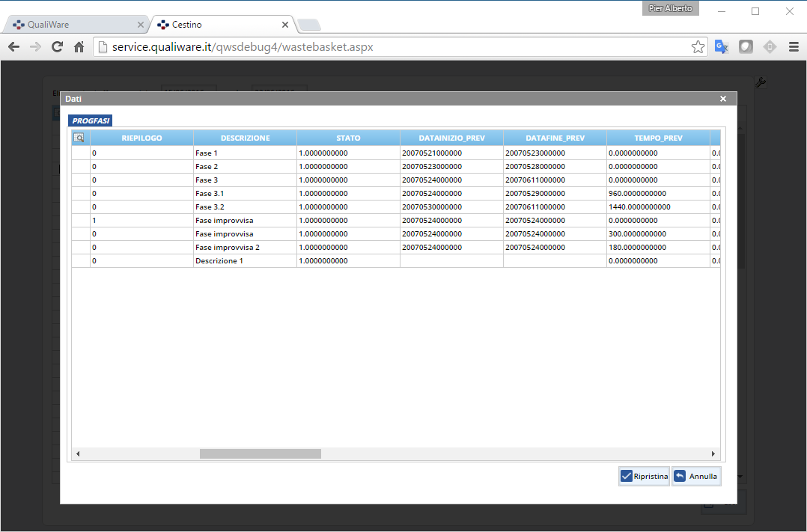Go to the browser home page
The height and width of the screenshot is (532, 807).
79,47
